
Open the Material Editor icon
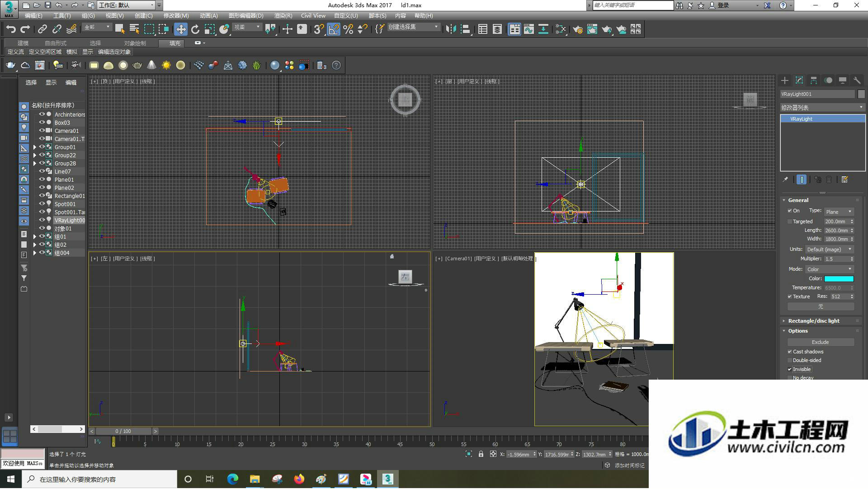point(561,29)
